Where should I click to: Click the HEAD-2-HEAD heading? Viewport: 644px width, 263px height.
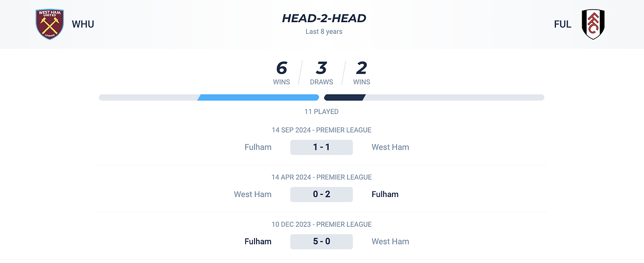324,19
